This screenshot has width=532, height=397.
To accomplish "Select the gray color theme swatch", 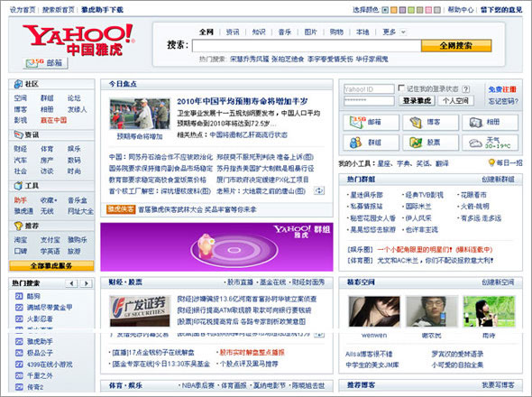I will 437,10.
